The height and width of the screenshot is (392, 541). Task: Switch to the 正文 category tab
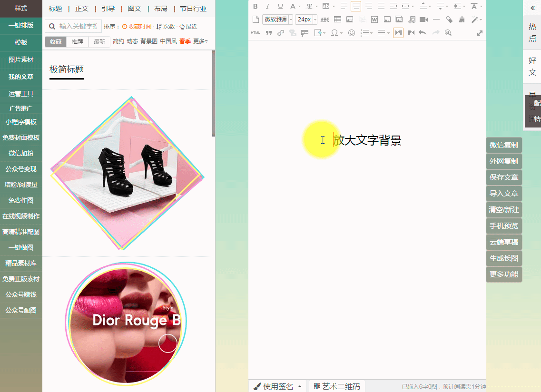tap(82, 9)
